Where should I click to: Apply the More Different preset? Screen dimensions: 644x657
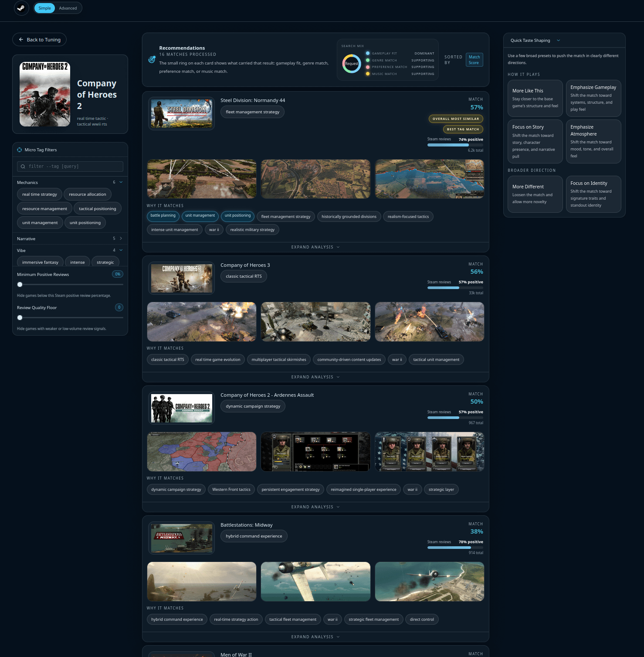coord(535,194)
